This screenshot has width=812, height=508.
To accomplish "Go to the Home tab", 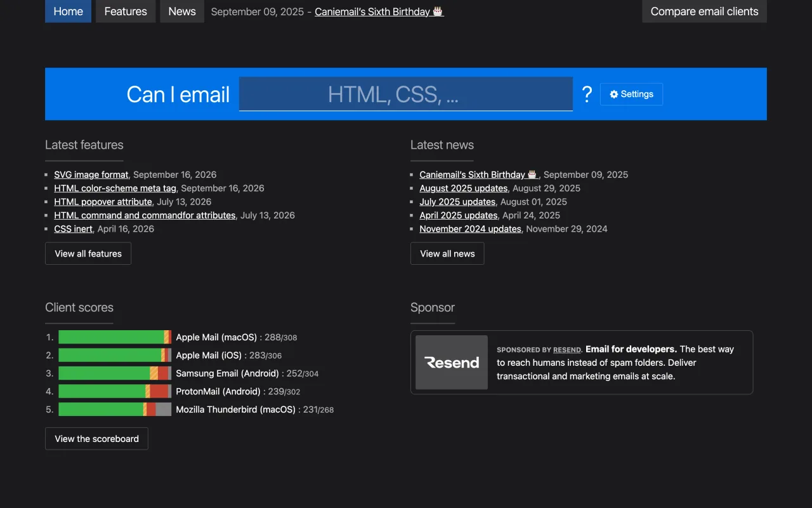I will coord(68,11).
